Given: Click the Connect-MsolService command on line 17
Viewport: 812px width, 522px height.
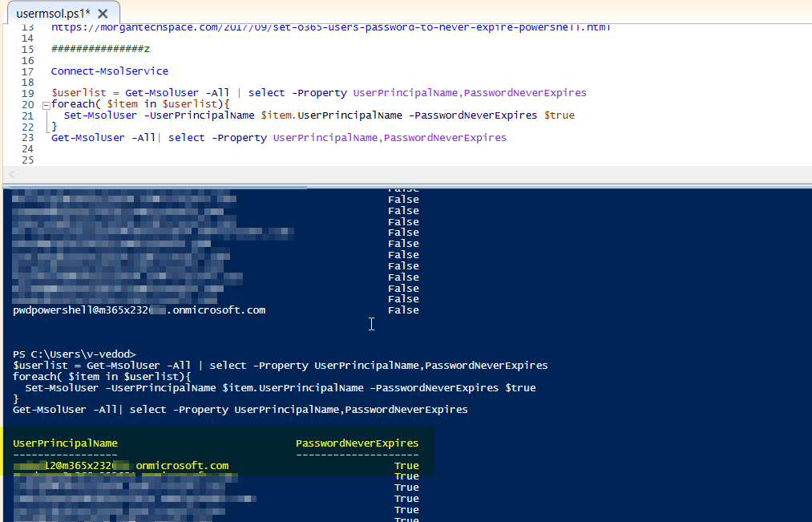Looking at the screenshot, I should pos(109,71).
